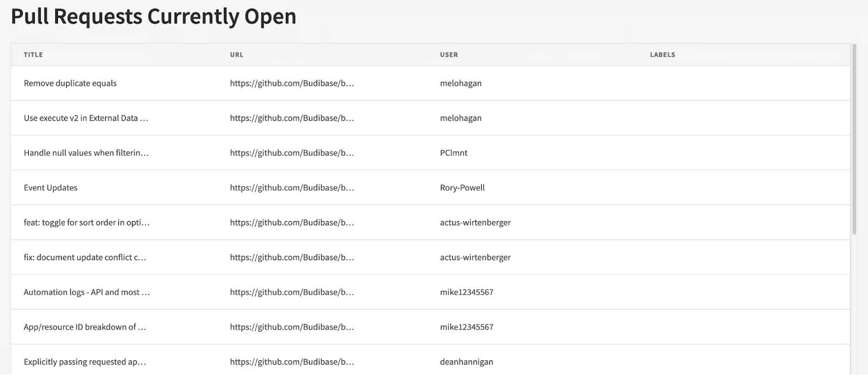Open GitHub URL in Handle null values row
868x375 pixels.
292,153
